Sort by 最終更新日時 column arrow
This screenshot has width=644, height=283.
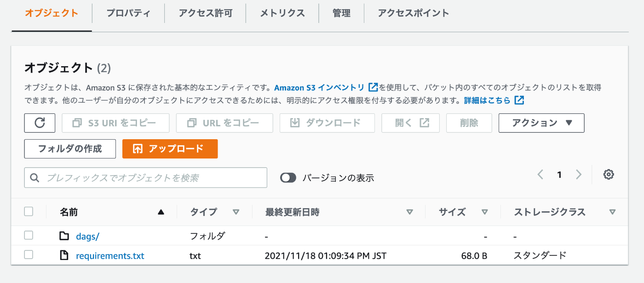coord(409,212)
